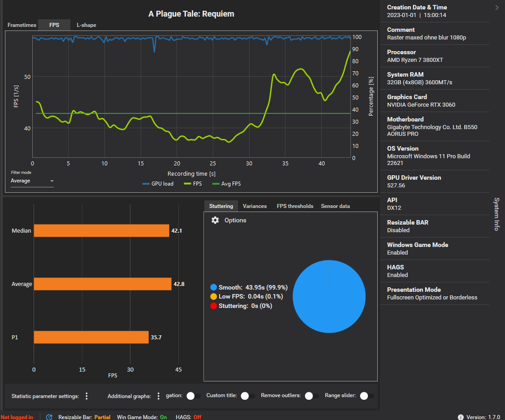Click the GPU Driver Version 527.56 value
This screenshot has height=420, width=505.
click(396, 186)
